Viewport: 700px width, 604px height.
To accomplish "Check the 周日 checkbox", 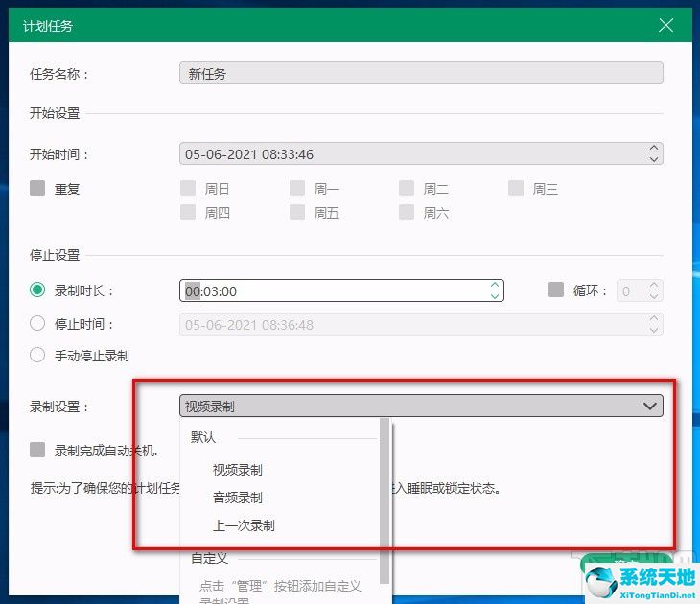I will point(188,188).
